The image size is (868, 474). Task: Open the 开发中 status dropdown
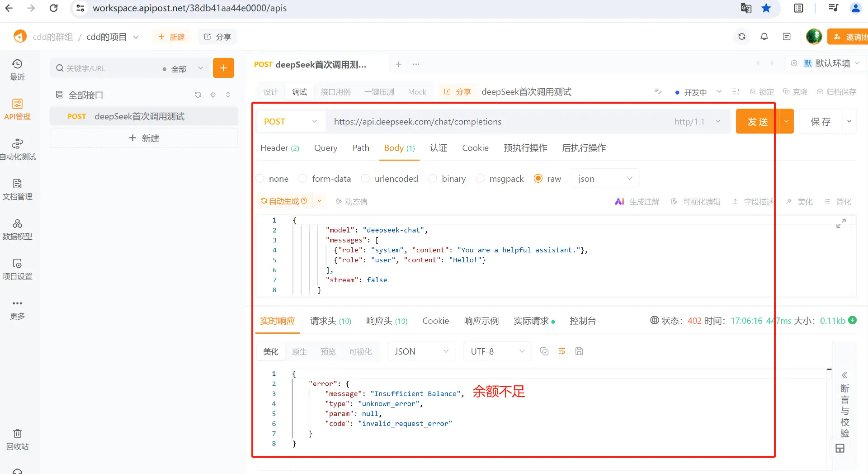pos(698,92)
